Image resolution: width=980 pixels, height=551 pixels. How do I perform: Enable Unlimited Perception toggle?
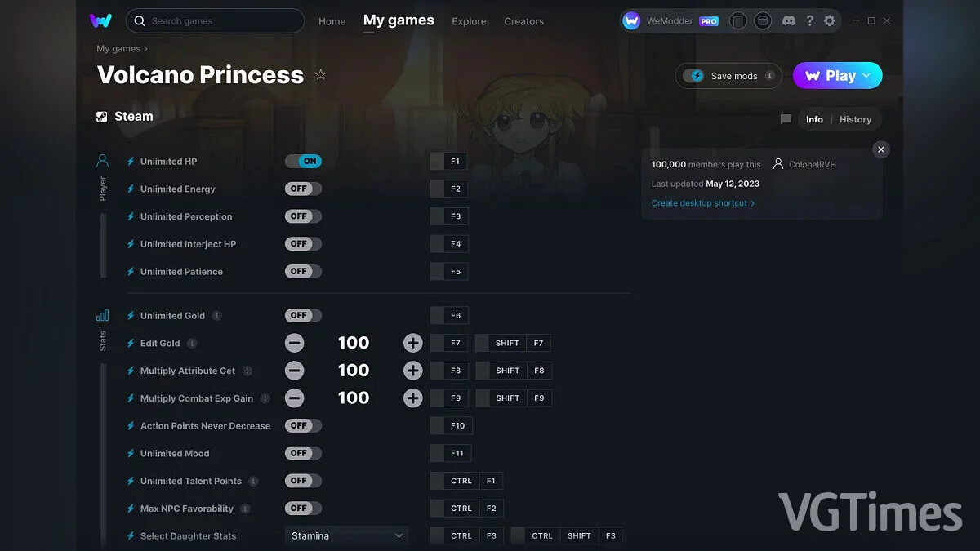pos(303,216)
